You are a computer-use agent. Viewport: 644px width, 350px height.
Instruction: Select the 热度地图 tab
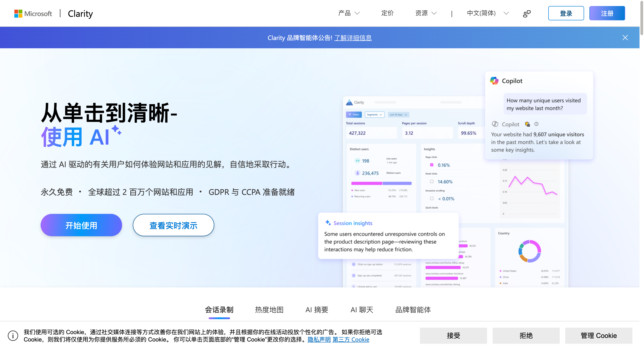pos(269,310)
